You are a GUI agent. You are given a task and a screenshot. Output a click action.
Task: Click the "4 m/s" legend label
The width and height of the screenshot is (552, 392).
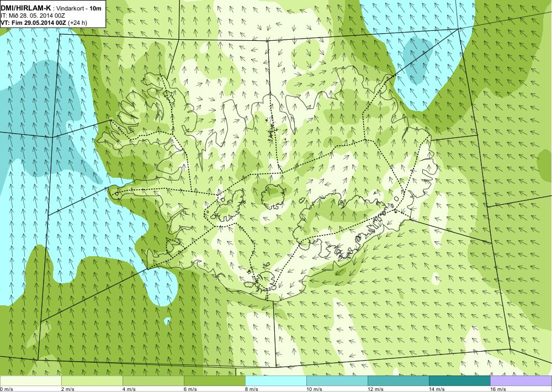coord(130,389)
